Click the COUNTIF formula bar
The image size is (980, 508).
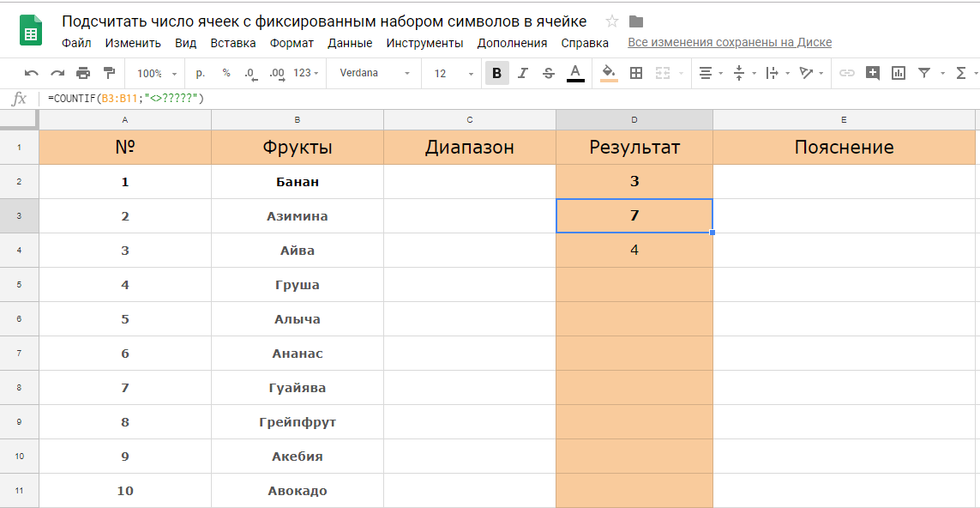tap(509, 98)
